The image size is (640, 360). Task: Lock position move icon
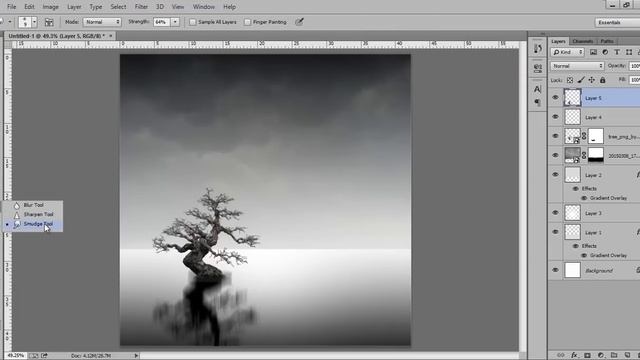click(591, 80)
